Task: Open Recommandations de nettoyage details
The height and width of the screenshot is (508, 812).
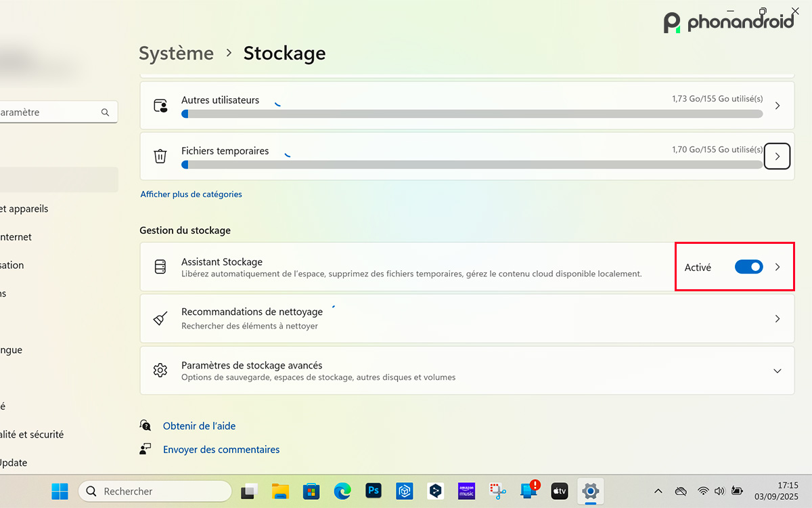Action: (777, 318)
